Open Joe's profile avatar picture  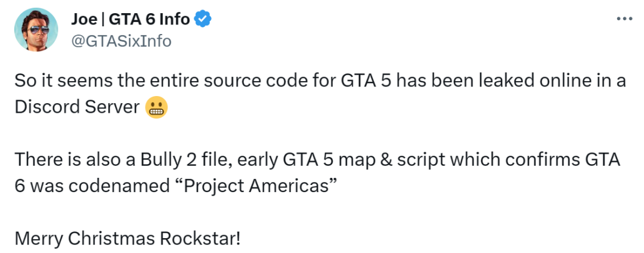pos(36,30)
